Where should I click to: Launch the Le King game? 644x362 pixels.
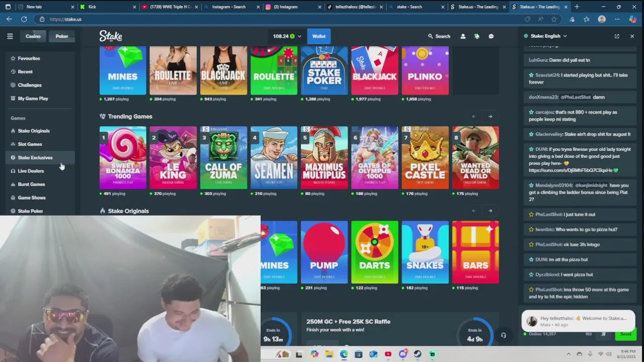coord(173,158)
